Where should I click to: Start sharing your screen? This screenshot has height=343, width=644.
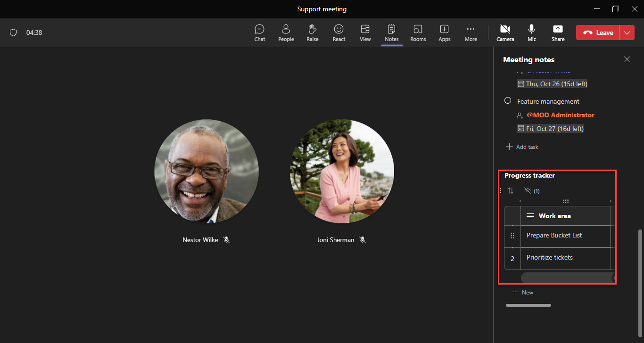(x=558, y=32)
